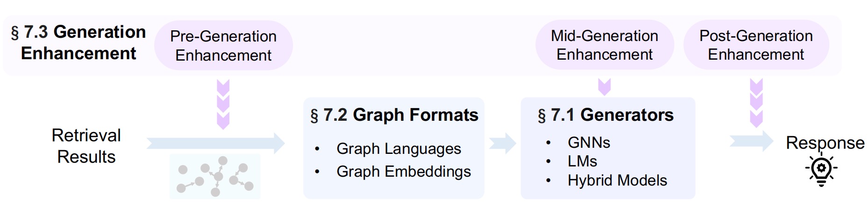Click the Retrieval Results label
The width and height of the screenshot is (868, 207).
[x=86, y=146]
